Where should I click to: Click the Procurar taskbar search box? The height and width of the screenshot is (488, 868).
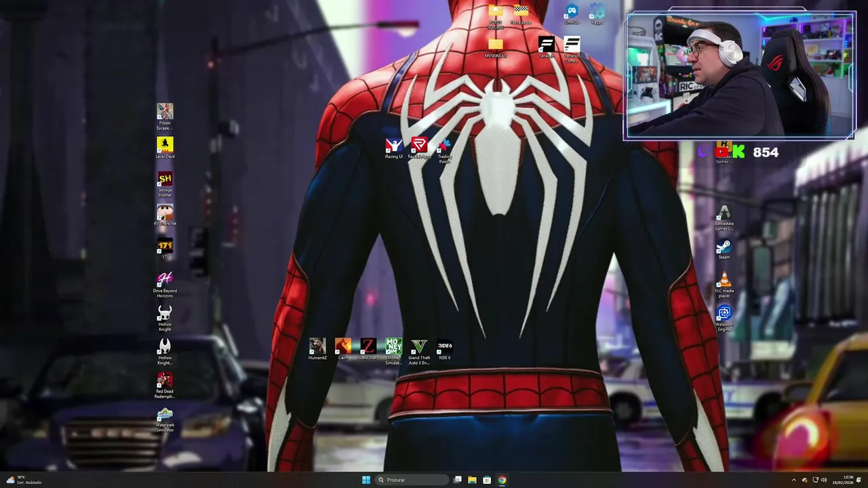click(x=412, y=480)
